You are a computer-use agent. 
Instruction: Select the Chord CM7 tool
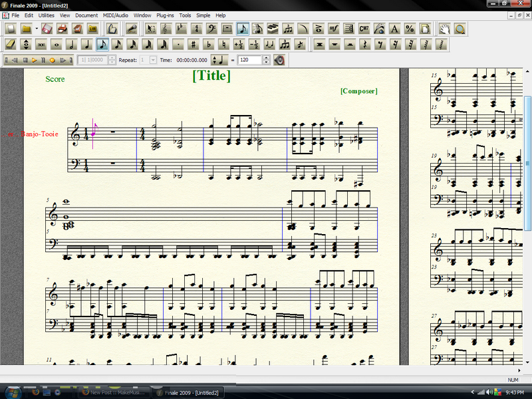click(x=364, y=29)
